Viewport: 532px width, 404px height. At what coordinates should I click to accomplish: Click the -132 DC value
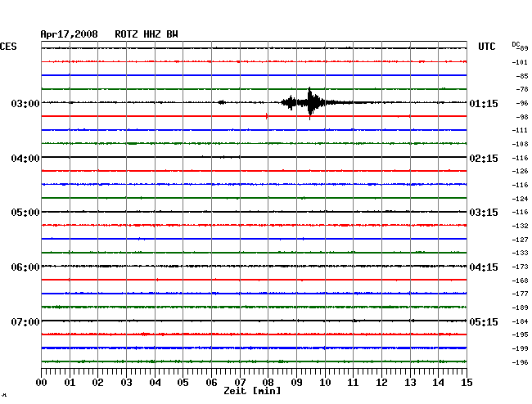pyautogui.click(x=520, y=226)
